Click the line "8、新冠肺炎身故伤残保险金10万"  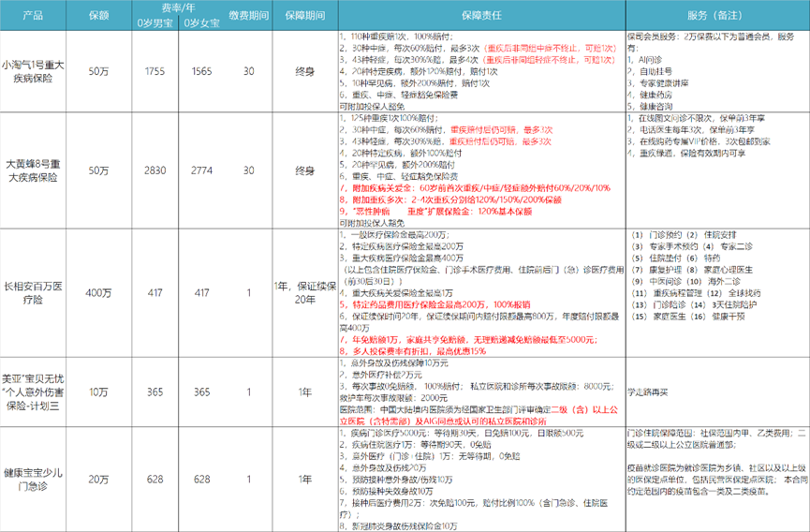(399, 526)
